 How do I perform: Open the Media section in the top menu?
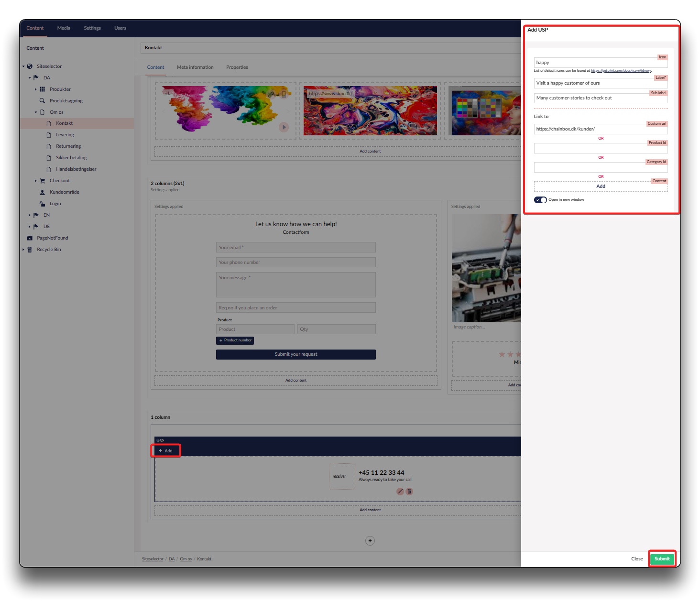coord(64,28)
